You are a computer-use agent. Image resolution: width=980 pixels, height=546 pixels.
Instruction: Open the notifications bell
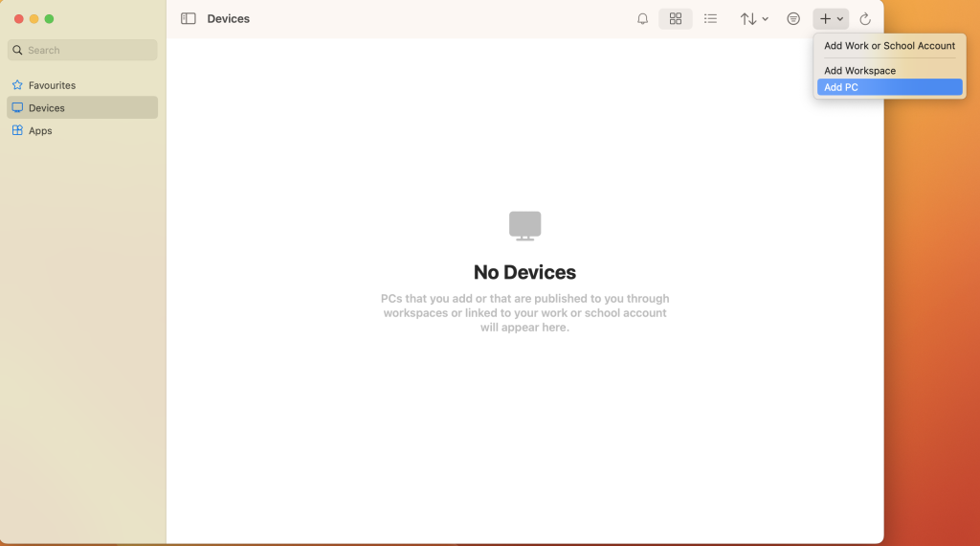coord(642,19)
